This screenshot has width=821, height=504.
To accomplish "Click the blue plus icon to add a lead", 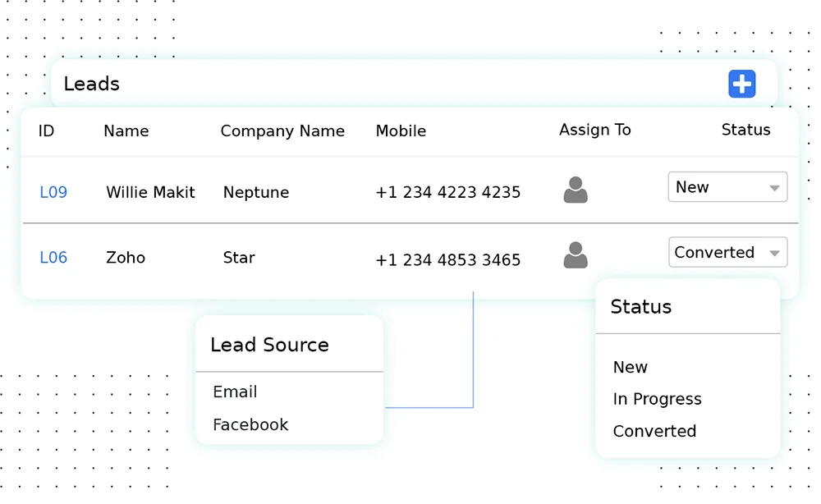I will point(741,83).
